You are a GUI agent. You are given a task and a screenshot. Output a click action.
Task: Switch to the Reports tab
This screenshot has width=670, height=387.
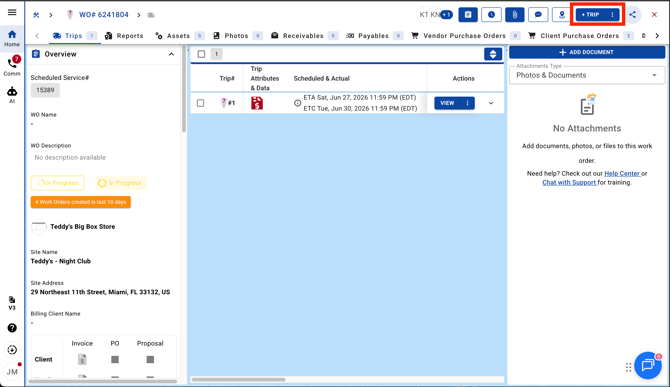point(124,36)
